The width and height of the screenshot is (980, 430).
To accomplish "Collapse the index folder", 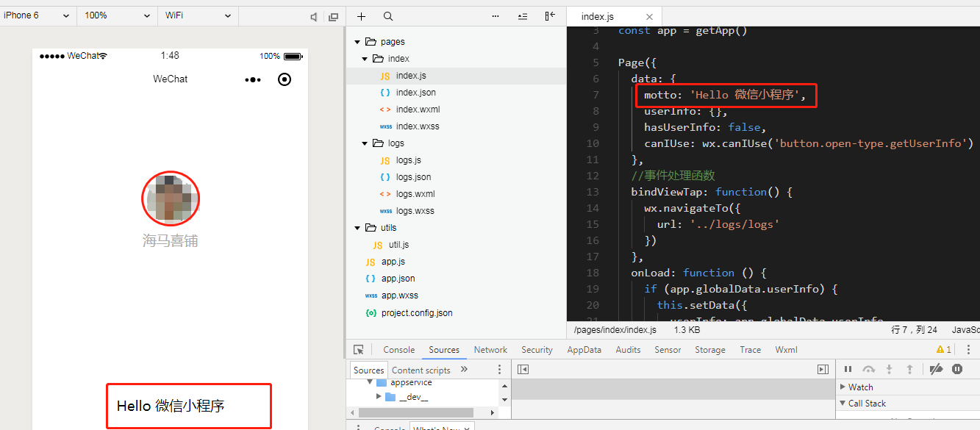I will (365, 59).
